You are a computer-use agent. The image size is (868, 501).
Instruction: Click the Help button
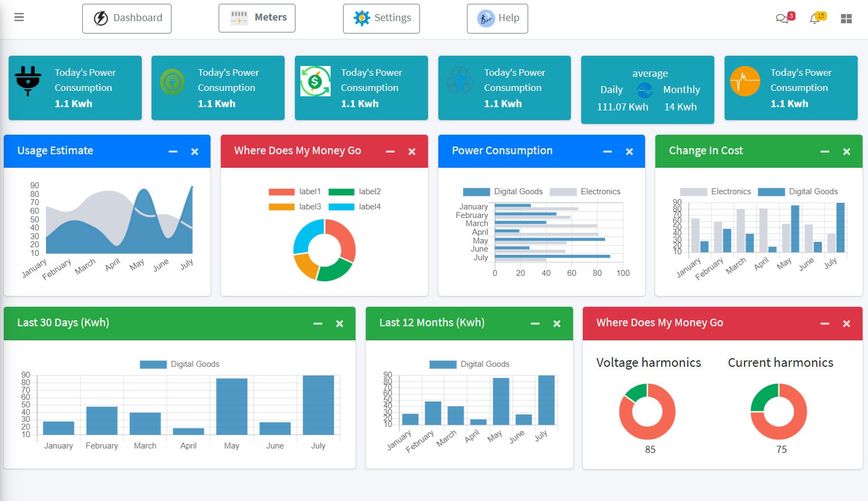[497, 18]
